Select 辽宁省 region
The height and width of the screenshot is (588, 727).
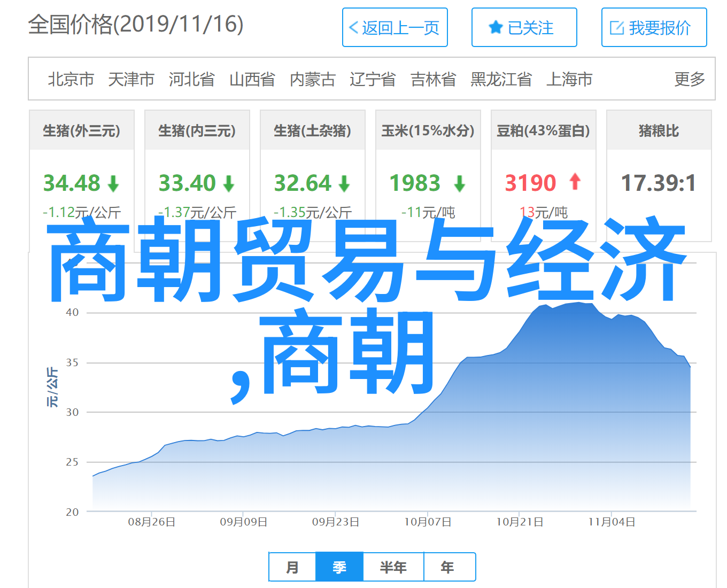tap(373, 79)
